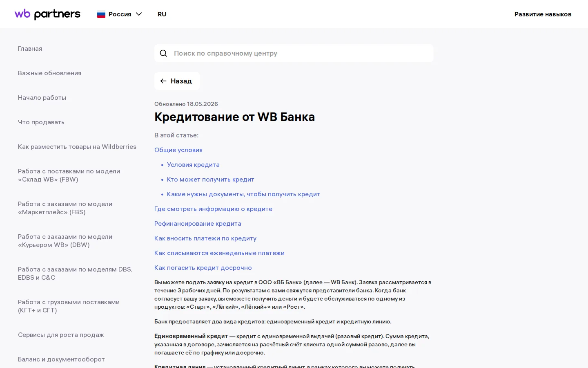Open the country dropdown chevron next to Россия
The height and width of the screenshot is (368, 588).
(x=139, y=14)
